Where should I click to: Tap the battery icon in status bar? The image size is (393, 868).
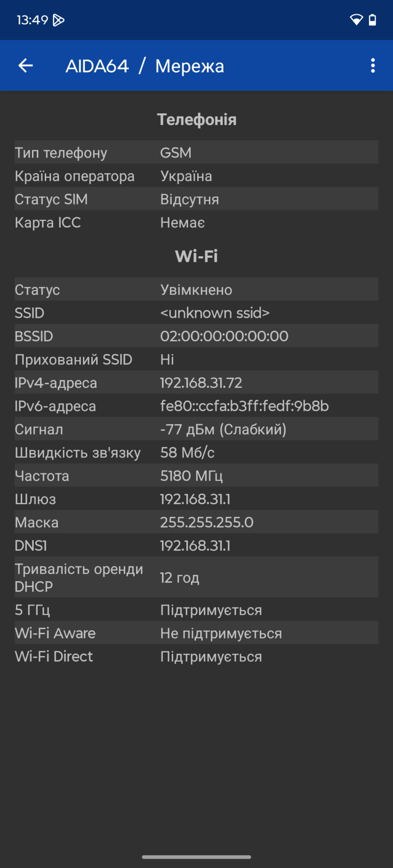click(x=372, y=20)
